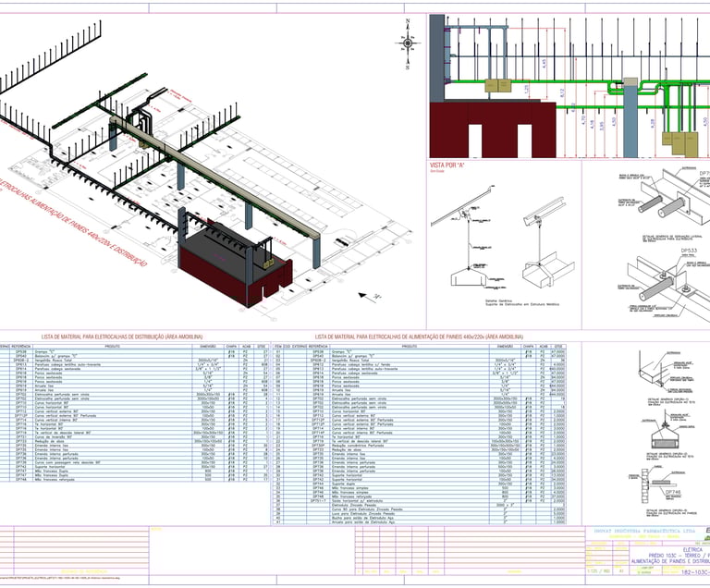Click the north-south compass rose symbol
Viewport: 710px width, 588px height.
click(408, 43)
